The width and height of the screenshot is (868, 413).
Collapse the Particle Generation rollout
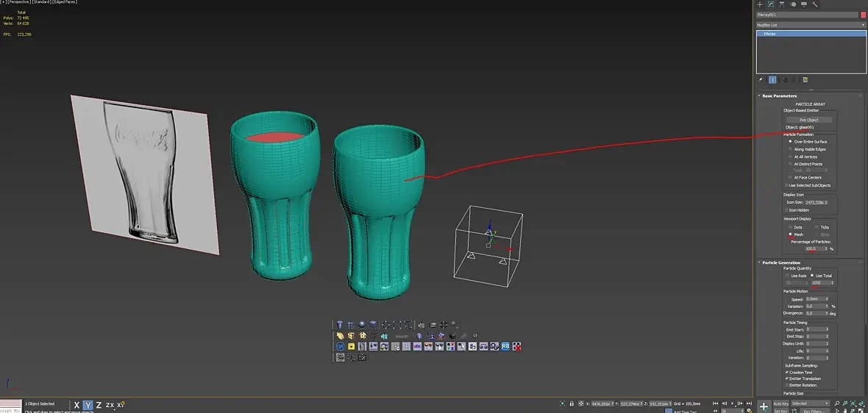pyautogui.click(x=780, y=262)
